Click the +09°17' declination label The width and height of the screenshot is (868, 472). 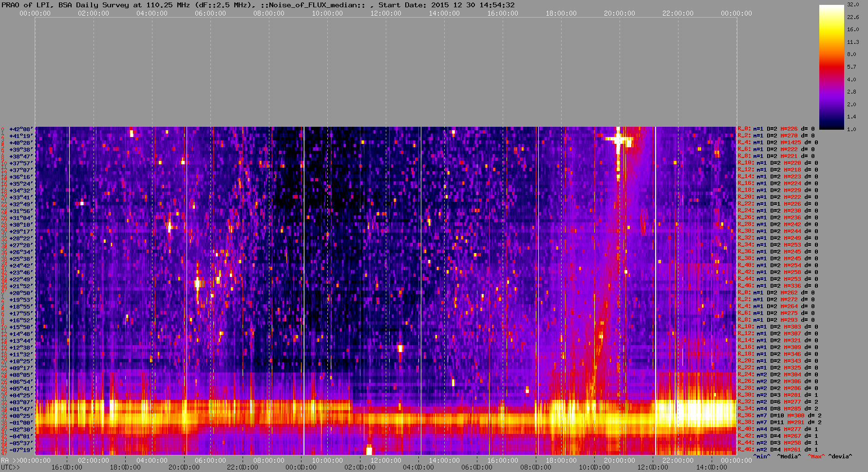tap(21, 368)
